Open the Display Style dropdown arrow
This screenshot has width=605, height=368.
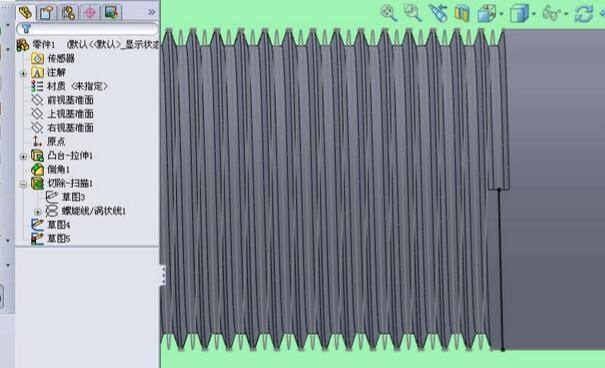(x=534, y=14)
